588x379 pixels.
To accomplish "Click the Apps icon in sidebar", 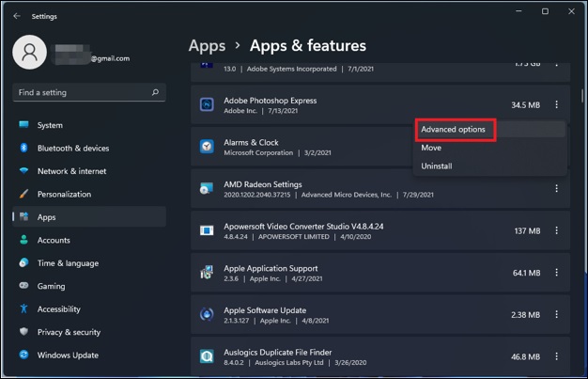I will click(24, 216).
